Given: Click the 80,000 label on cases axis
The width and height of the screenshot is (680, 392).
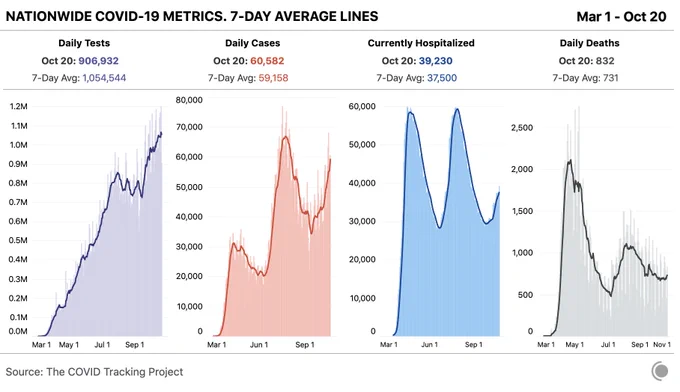Looking at the screenshot, I should click(x=189, y=100).
